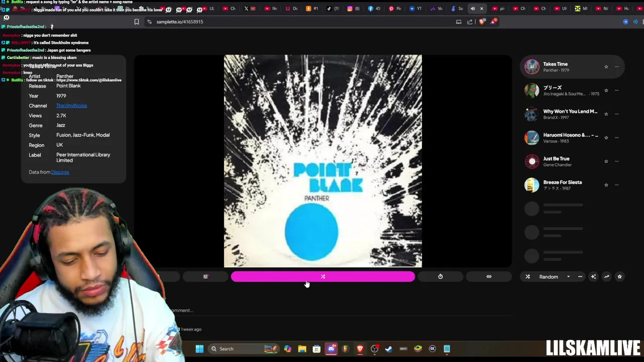This screenshot has height=362, width=644.
Task: Bookmark page with browser bookmark icon
Action: click(136, 22)
